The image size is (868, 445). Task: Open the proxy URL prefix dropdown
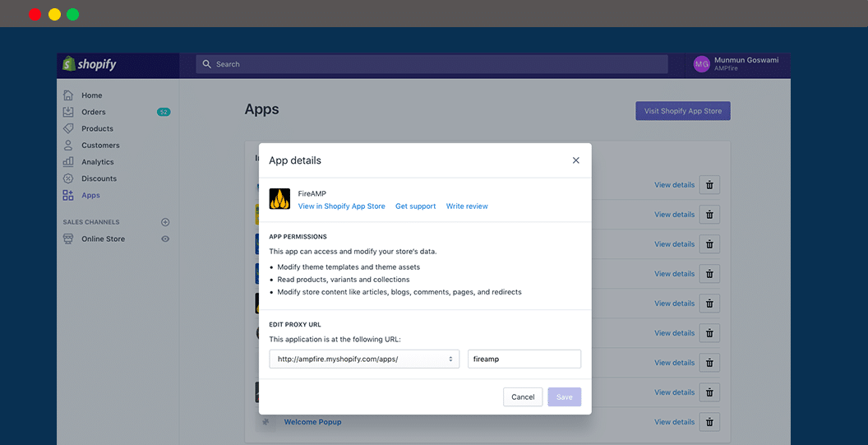[364, 359]
